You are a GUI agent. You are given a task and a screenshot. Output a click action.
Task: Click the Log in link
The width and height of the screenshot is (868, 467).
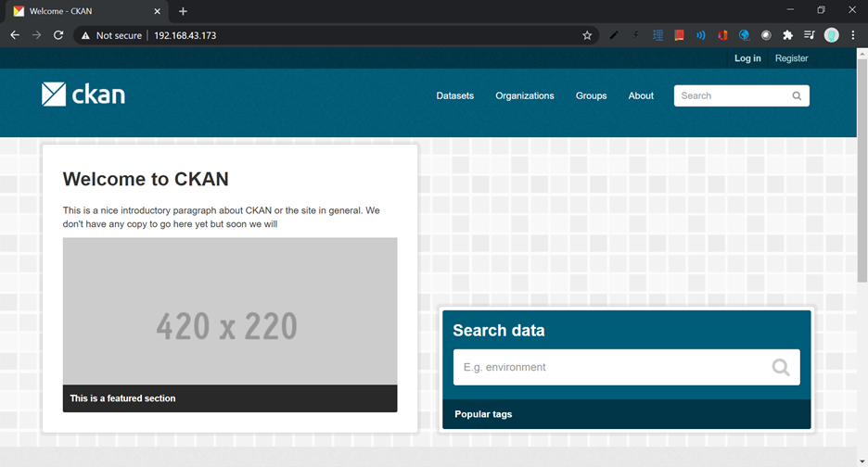pos(747,58)
